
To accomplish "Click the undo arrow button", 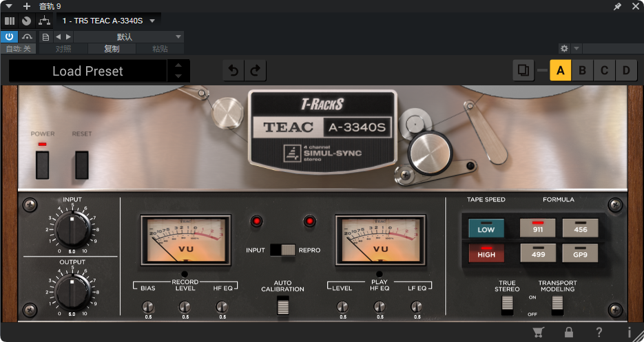I will click(233, 71).
